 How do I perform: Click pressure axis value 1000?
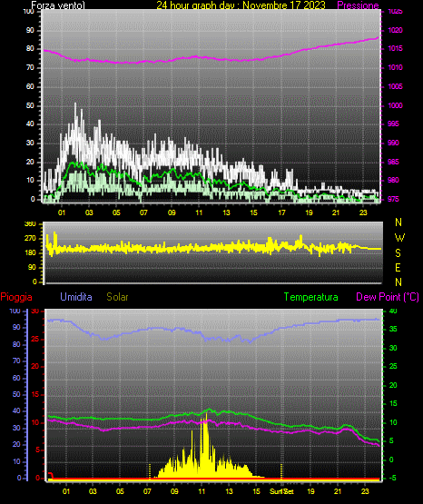[x=395, y=105]
